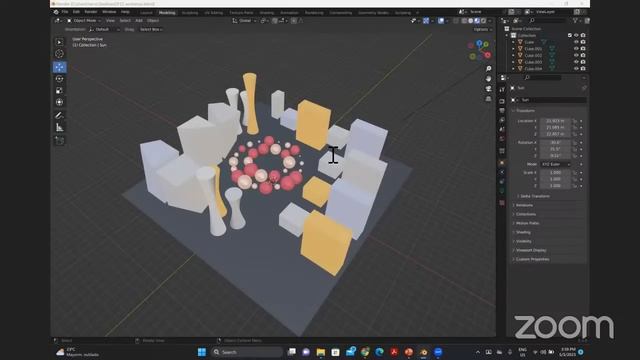
Task: Open the rotation Mode XYZ Euler dropdown
Action: click(555, 164)
